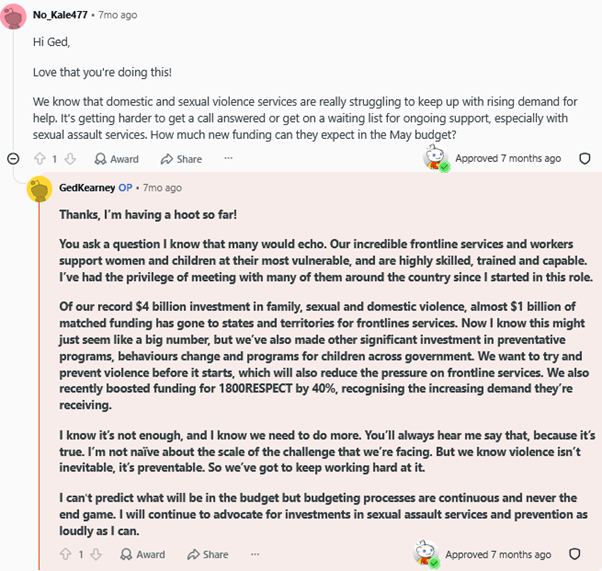Upvote GedKearney's reply
This screenshot has height=571, width=602.
tap(66, 554)
